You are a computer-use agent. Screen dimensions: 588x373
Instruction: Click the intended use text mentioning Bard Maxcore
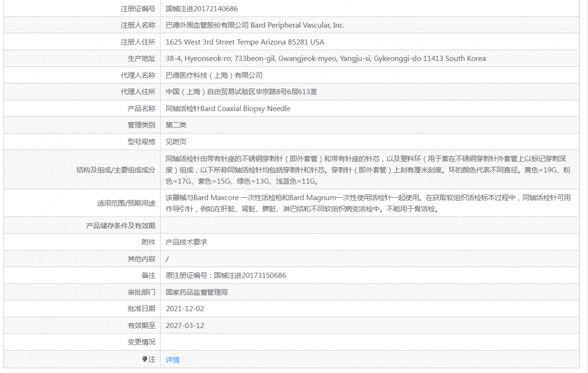[368, 203]
